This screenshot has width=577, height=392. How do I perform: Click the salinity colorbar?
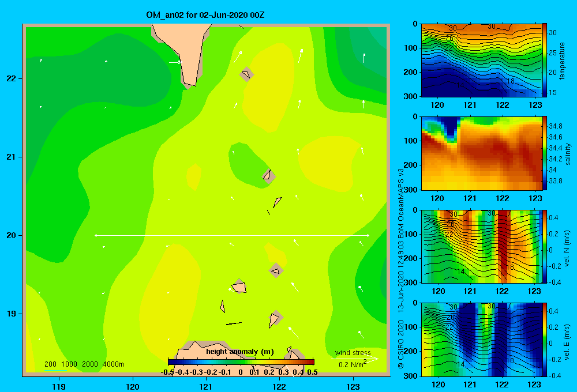545,153
